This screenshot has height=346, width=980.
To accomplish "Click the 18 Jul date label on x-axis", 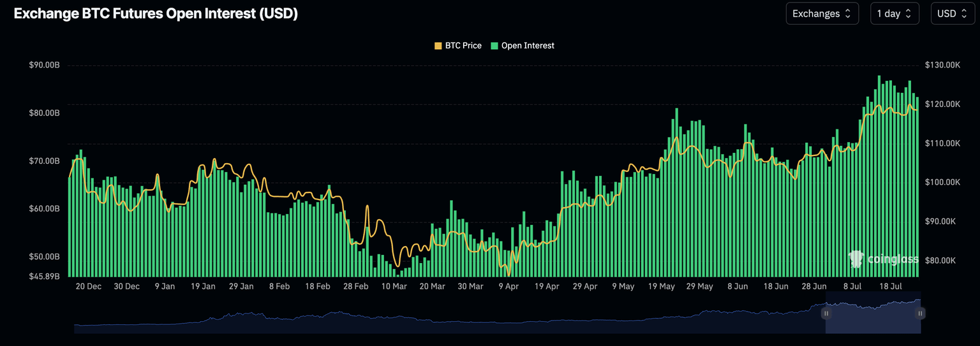I will coord(890,287).
